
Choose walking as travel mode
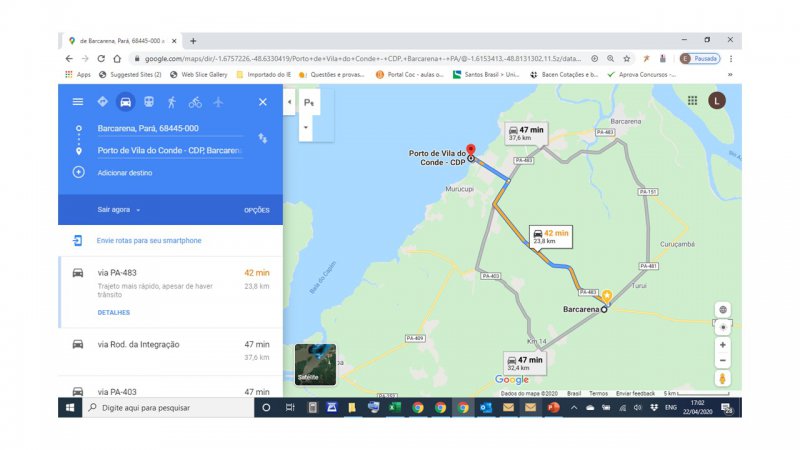coord(171,102)
